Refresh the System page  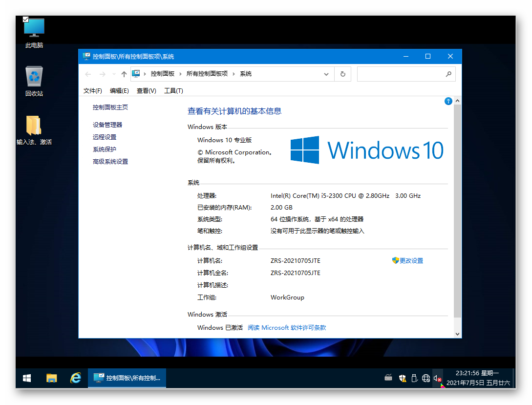[342, 74]
